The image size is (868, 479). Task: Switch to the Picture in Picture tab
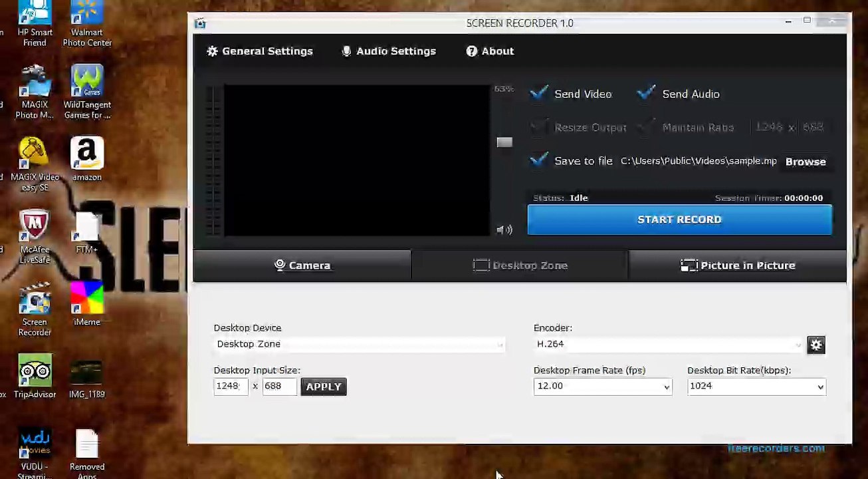pos(738,265)
